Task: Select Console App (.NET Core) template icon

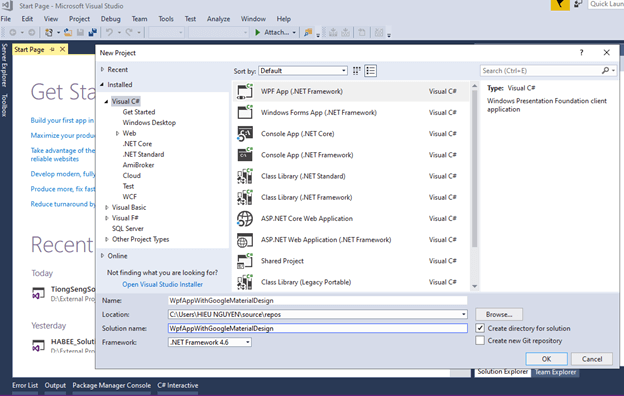Action: [245, 134]
